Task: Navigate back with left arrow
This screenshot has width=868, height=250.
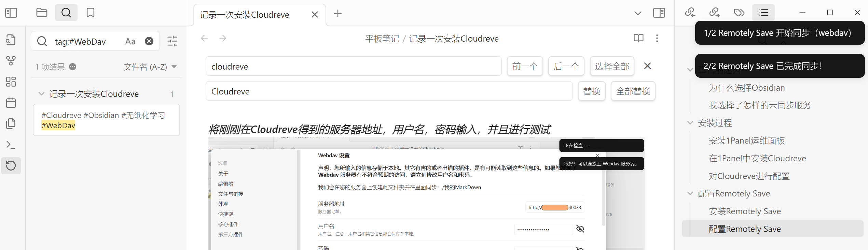Action: [204, 38]
